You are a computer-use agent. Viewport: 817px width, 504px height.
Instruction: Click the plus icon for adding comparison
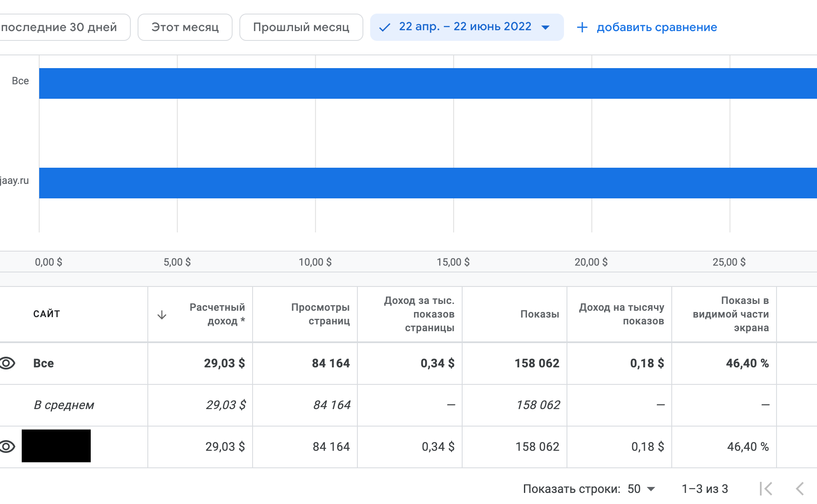point(582,28)
